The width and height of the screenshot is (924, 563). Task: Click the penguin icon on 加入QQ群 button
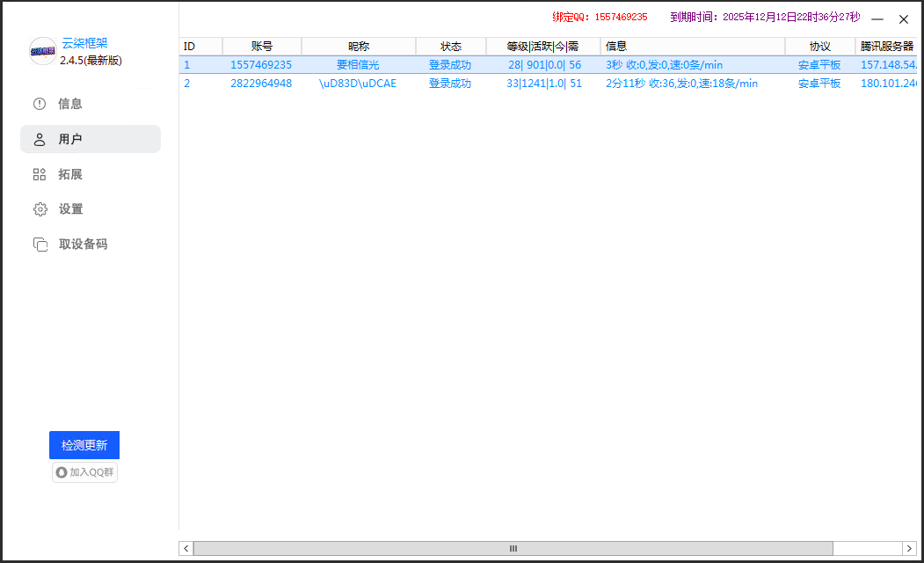pos(62,472)
